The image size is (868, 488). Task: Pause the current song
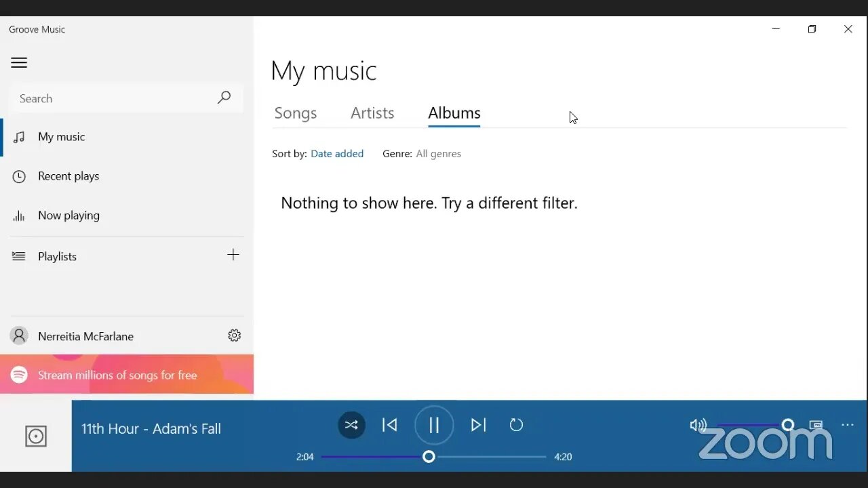[434, 425]
